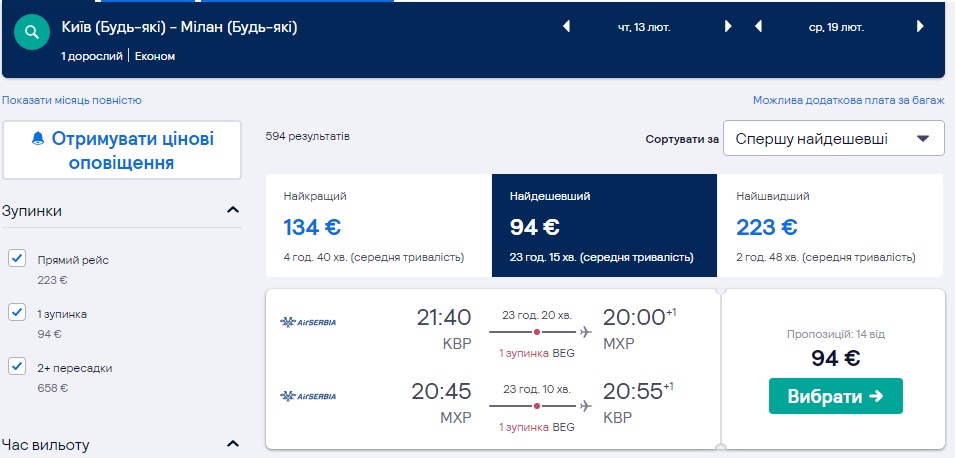Screen dimensions: 955x458
Task: Uncheck the 2+ пересадки checkbox
Action: [x=17, y=367]
